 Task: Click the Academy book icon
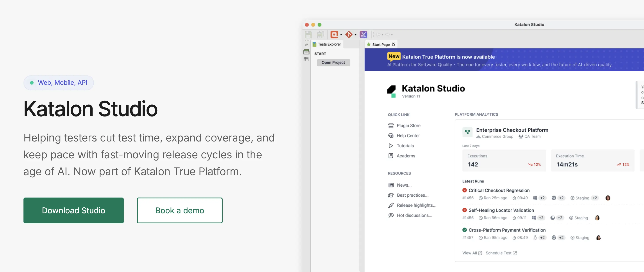(391, 156)
